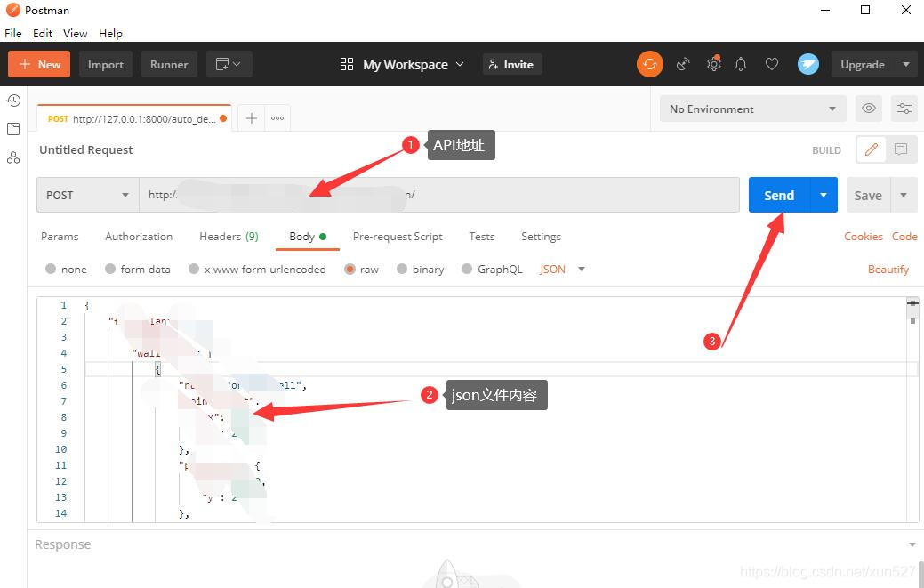Select the Body tab

[x=308, y=237]
